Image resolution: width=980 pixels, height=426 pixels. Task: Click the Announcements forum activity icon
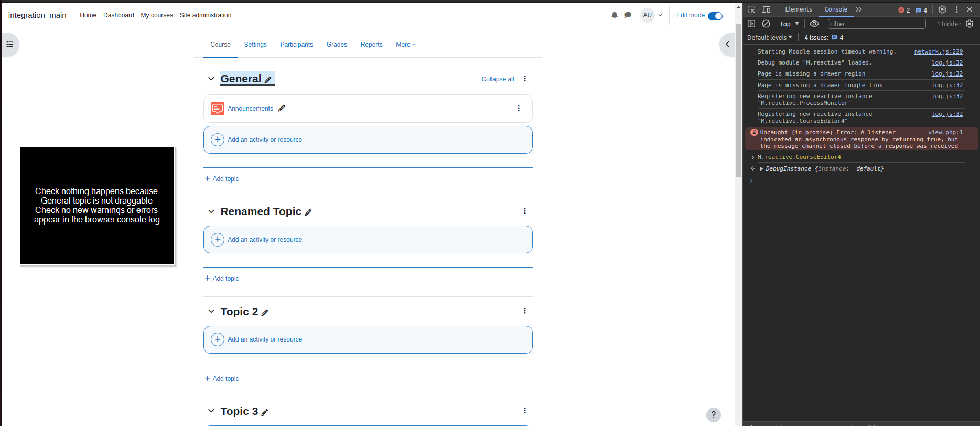click(x=218, y=109)
